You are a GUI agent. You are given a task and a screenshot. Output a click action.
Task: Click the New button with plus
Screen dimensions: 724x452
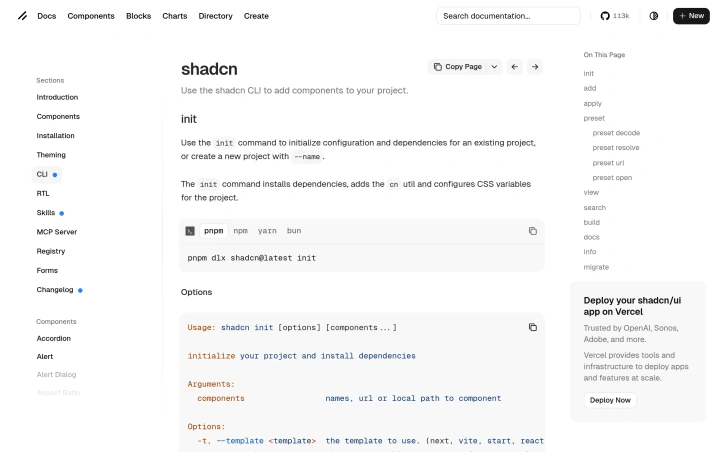691,16
